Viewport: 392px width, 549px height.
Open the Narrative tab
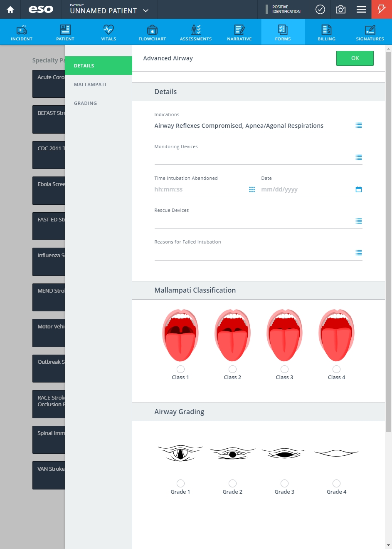click(239, 32)
